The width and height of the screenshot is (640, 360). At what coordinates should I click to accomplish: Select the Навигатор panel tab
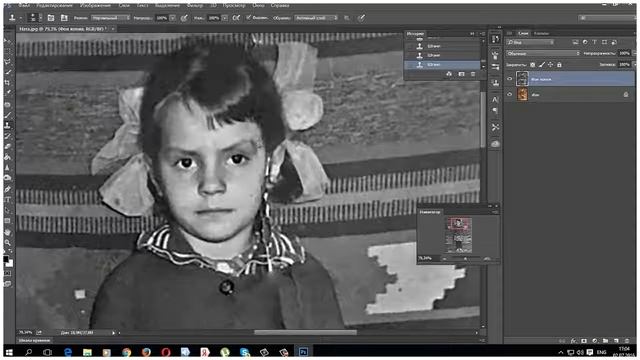(430, 212)
